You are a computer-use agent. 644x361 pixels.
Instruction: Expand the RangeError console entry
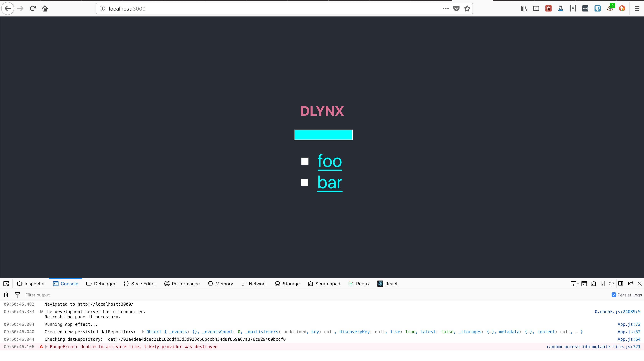tap(46, 347)
